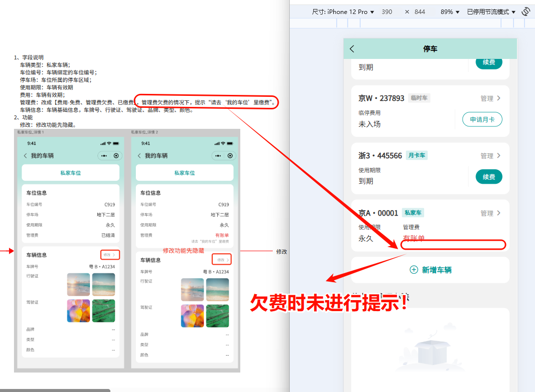Open the iPhone 12 Pro device size dropdown

(343, 11)
